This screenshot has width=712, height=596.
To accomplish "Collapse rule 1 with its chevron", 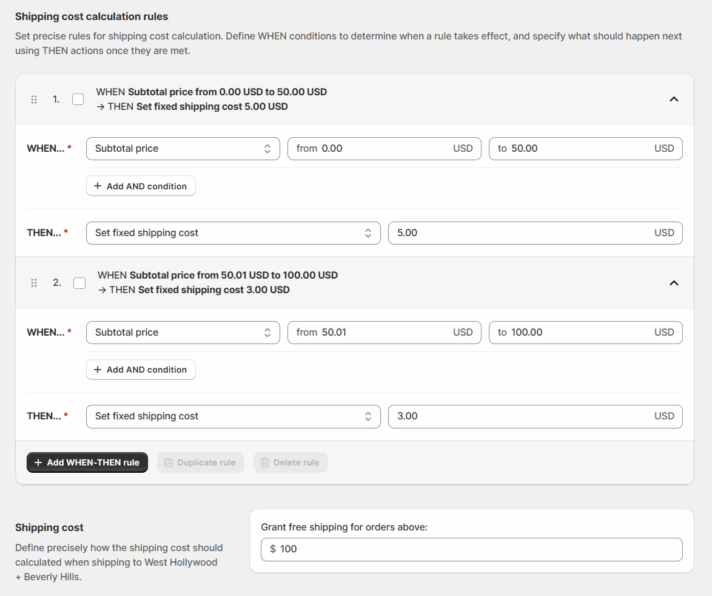I will (x=673, y=99).
